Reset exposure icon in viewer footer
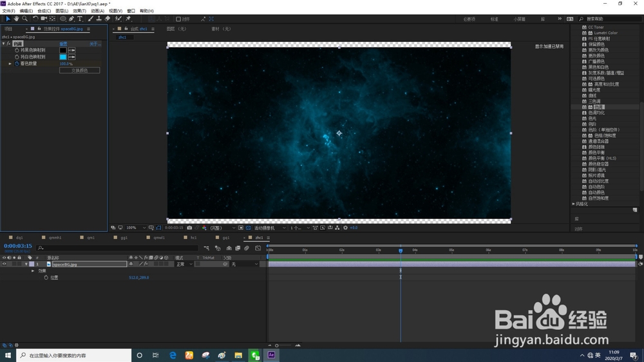The height and width of the screenshot is (362, 644). tap(345, 227)
